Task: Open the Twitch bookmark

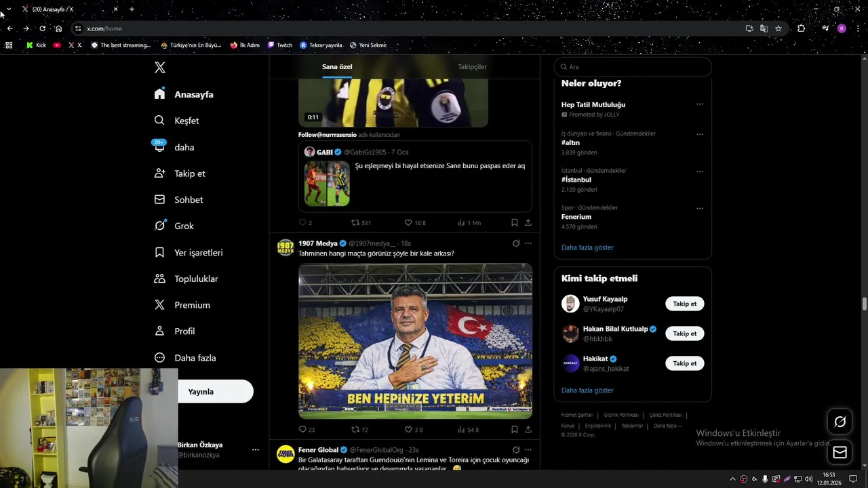Action: pyautogui.click(x=280, y=45)
